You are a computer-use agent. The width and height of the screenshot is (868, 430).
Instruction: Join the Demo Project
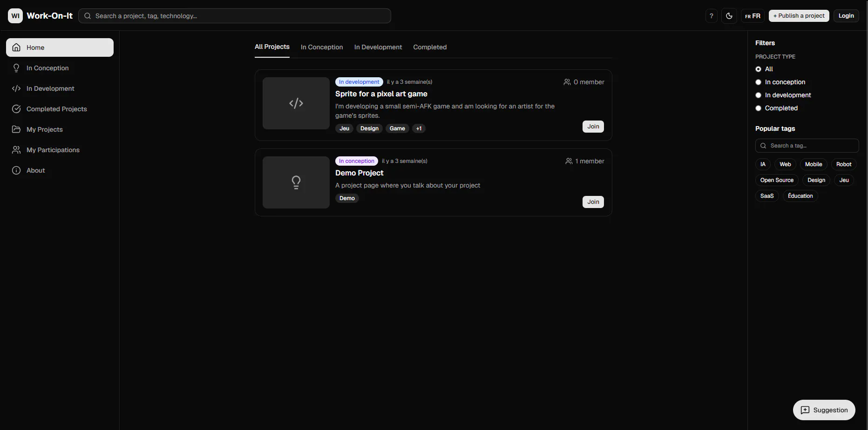(x=593, y=202)
